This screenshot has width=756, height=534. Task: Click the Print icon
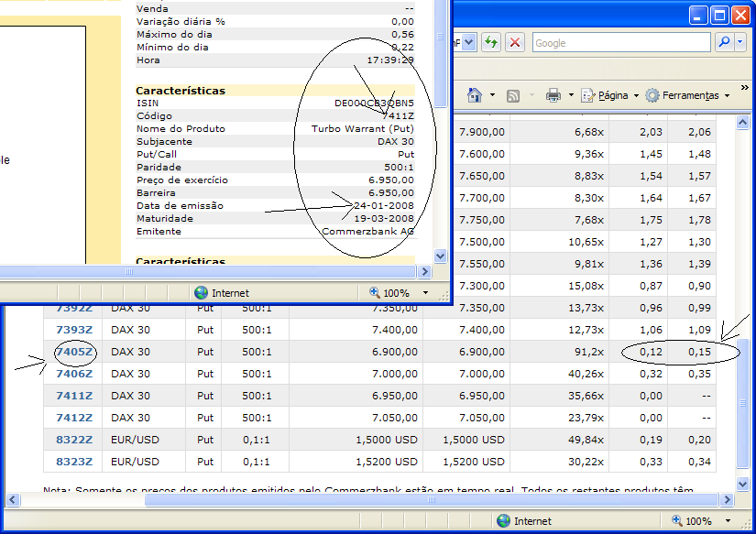coord(553,95)
